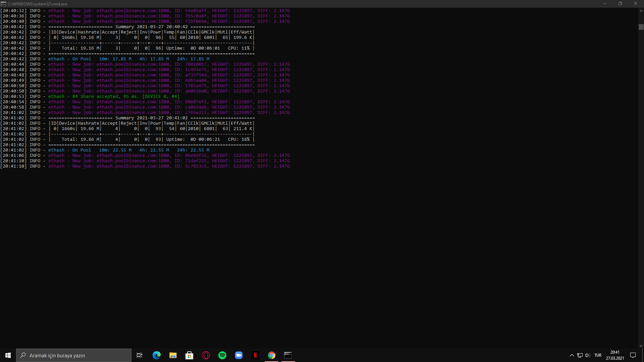Click the '[20:40:53]' timestamp
The image size is (644, 362).
pos(13,97)
